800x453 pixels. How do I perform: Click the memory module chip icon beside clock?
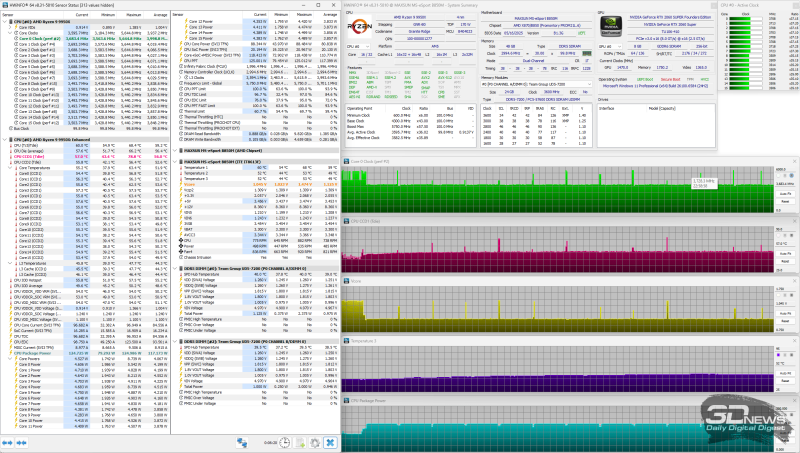coord(587,53)
